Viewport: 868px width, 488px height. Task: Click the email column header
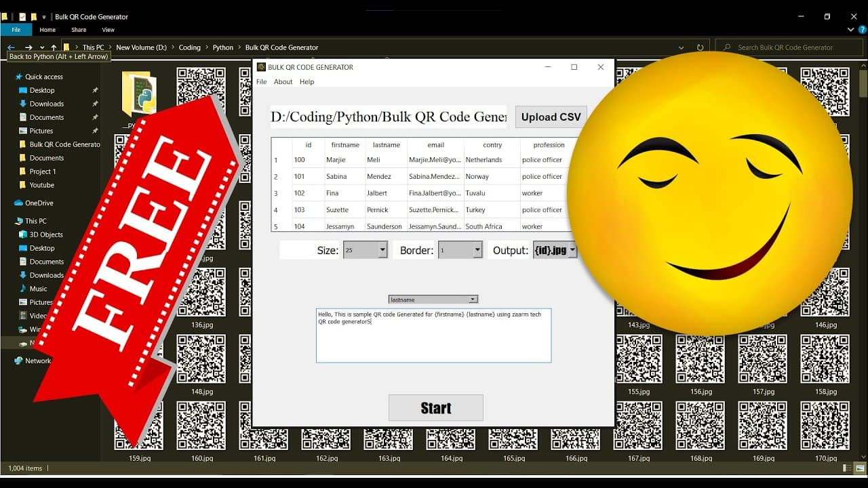[x=435, y=145]
